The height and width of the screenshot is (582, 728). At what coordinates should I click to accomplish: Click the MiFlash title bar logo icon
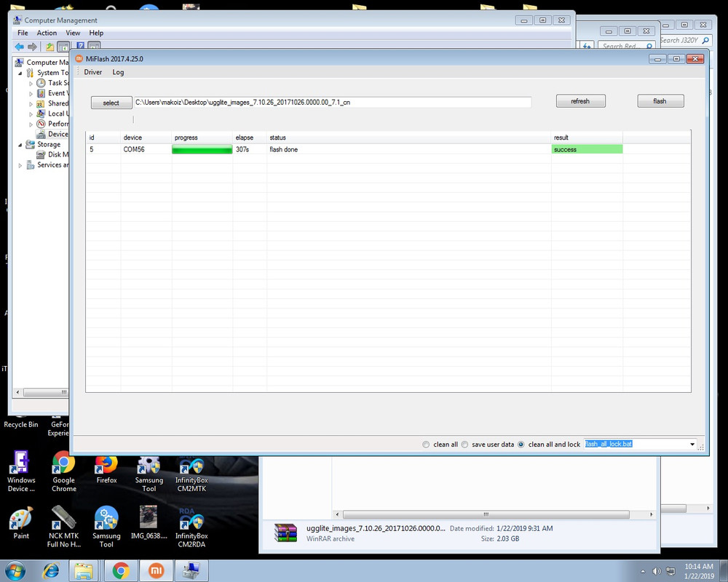79,58
